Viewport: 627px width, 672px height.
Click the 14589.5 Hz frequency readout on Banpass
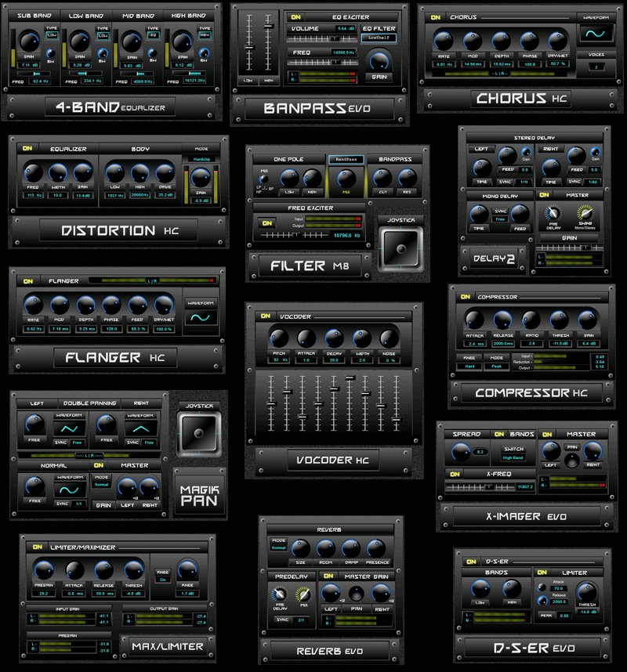pos(343,52)
